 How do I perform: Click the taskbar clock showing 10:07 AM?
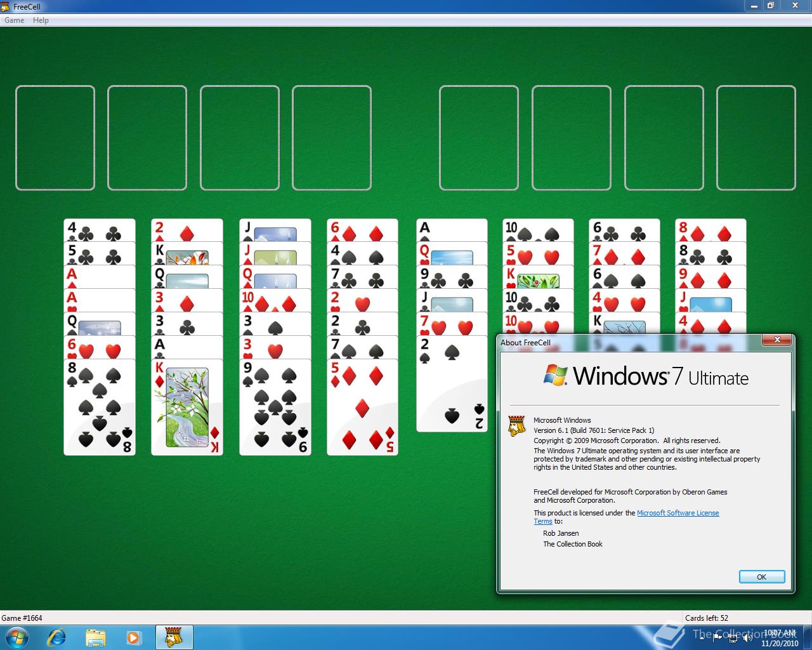pos(779,637)
